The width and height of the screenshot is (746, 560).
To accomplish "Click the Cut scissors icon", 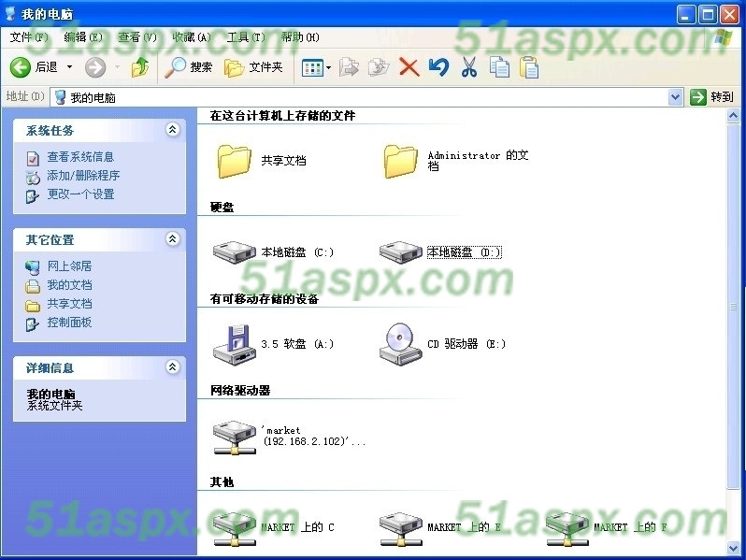I will click(469, 67).
